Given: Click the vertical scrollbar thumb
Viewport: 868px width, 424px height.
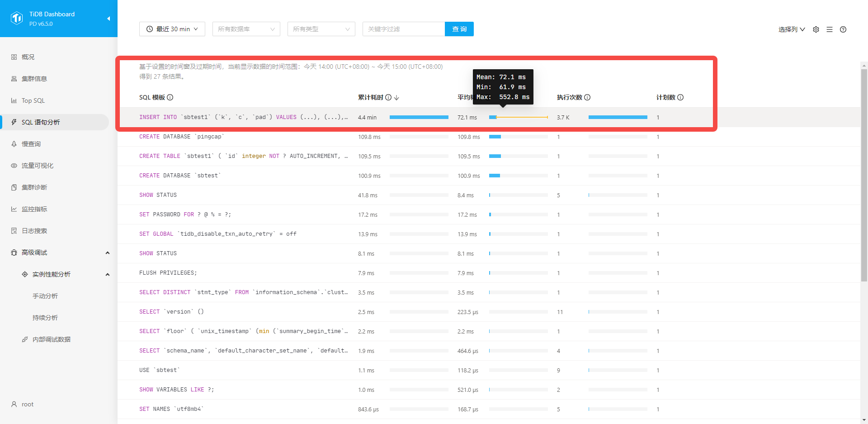Looking at the screenshot, I should (864, 176).
